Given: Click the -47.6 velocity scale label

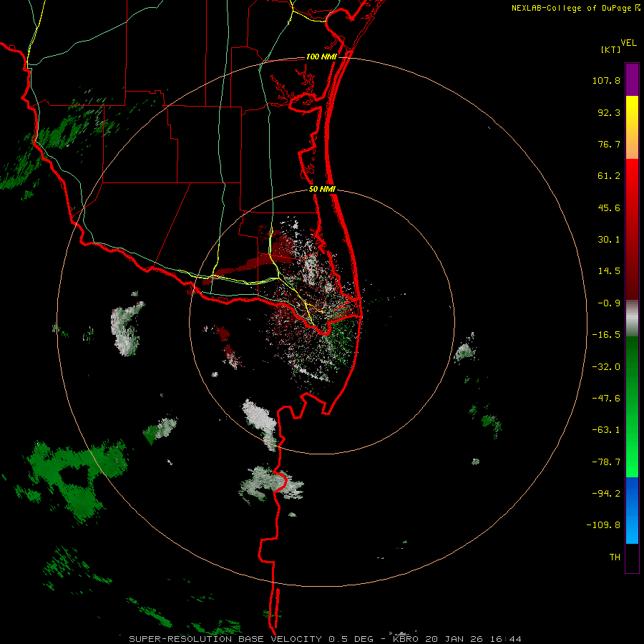Looking at the screenshot, I should tap(606, 399).
